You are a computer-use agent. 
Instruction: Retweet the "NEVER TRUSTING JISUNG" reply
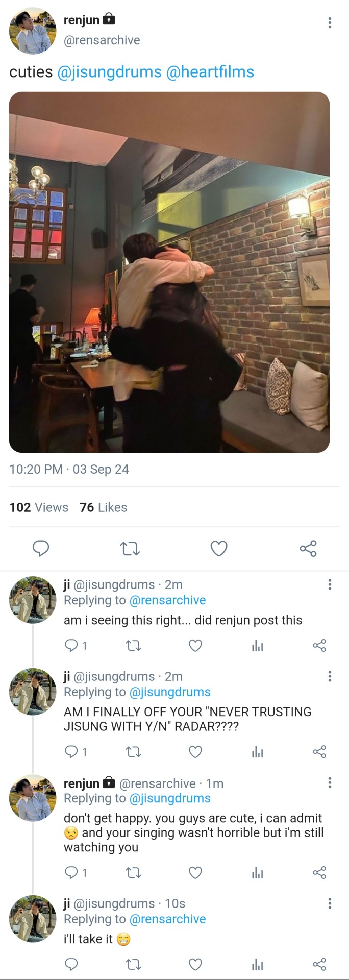coord(134,752)
